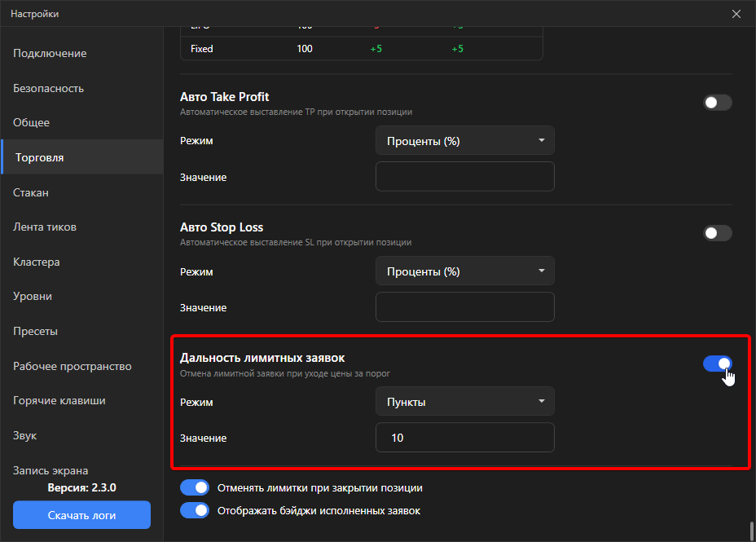Enable the Авто Take Profit toggle
756x542 pixels.
pos(718,102)
